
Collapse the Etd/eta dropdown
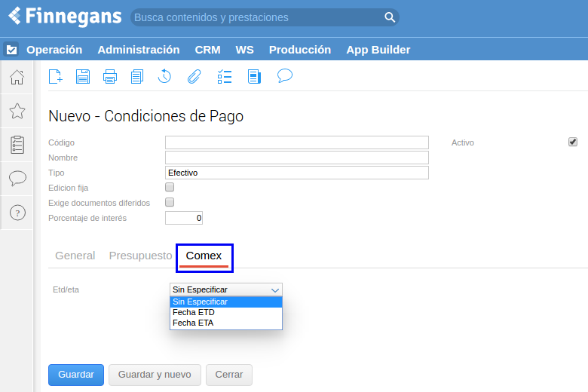(x=226, y=289)
